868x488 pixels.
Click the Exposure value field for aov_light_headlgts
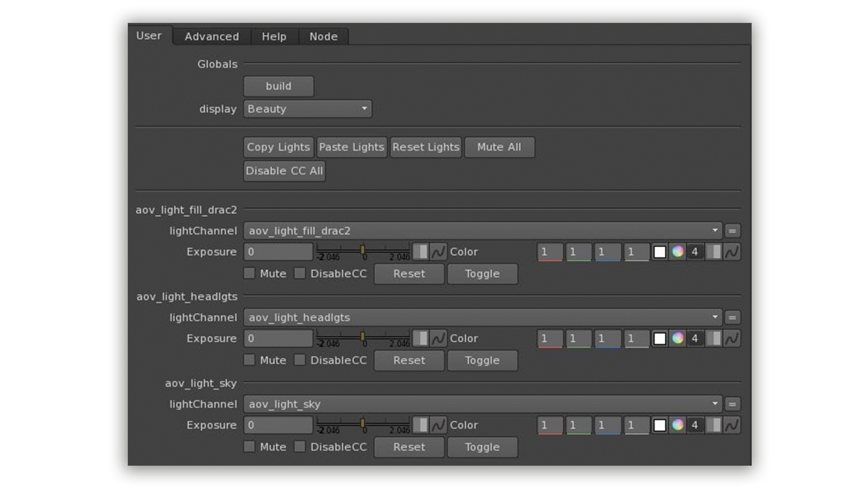point(278,339)
